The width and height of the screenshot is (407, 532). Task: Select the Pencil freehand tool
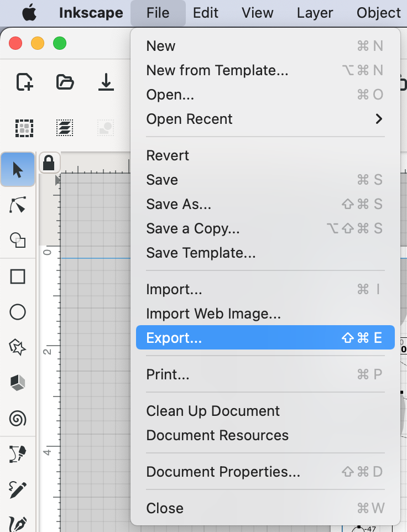pos(18,489)
